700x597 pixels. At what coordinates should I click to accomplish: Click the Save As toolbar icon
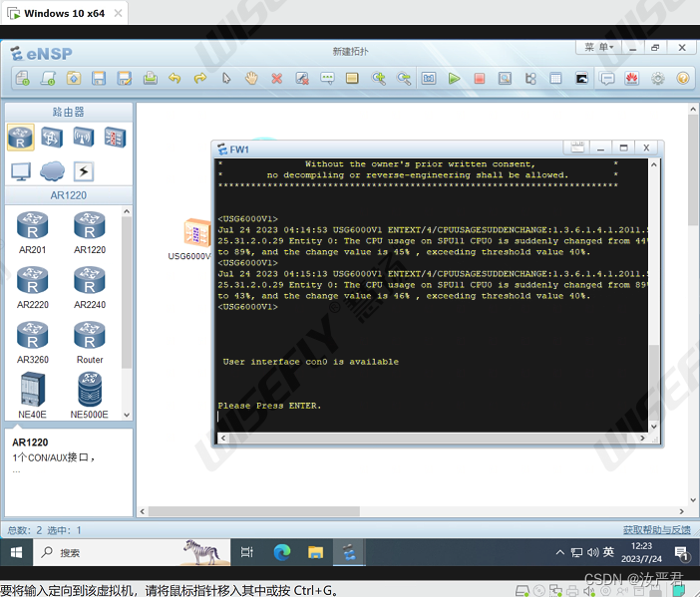tap(124, 79)
